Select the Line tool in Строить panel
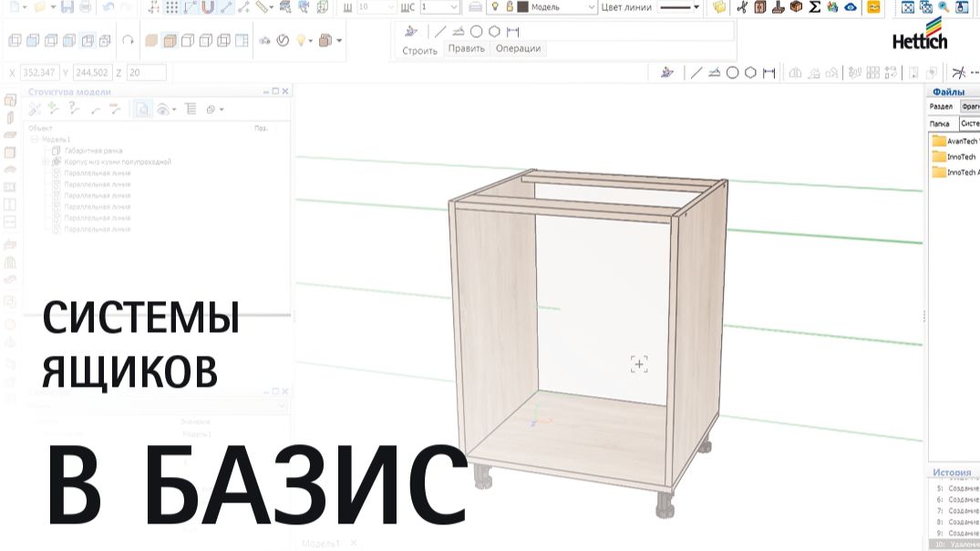The height and width of the screenshot is (551, 980). click(440, 31)
